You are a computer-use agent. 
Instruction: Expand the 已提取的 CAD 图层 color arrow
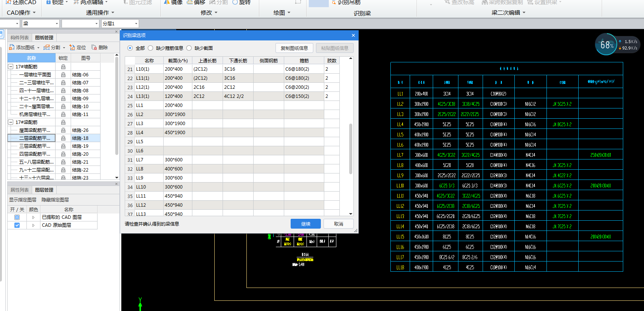(x=33, y=217)
